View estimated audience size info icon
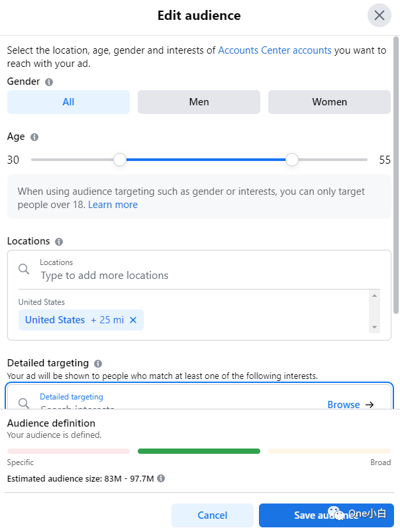 160,478
